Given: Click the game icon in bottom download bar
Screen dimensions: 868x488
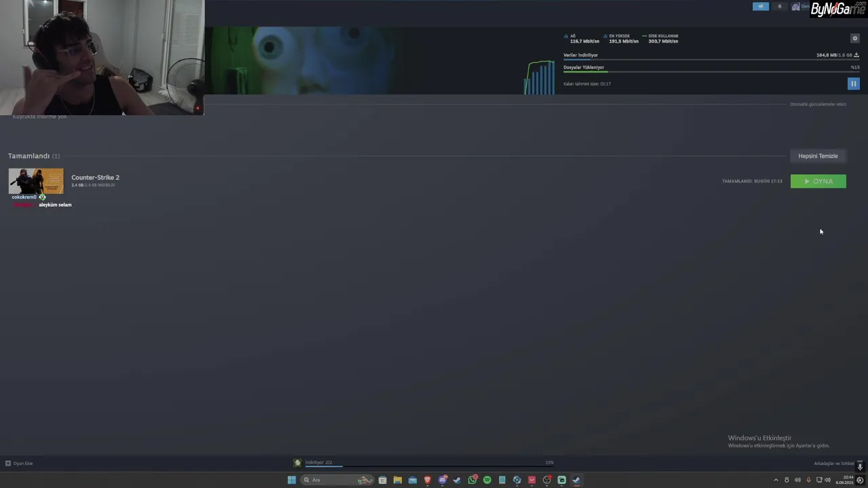Looking at the screenshot, I should click(297, 463).
